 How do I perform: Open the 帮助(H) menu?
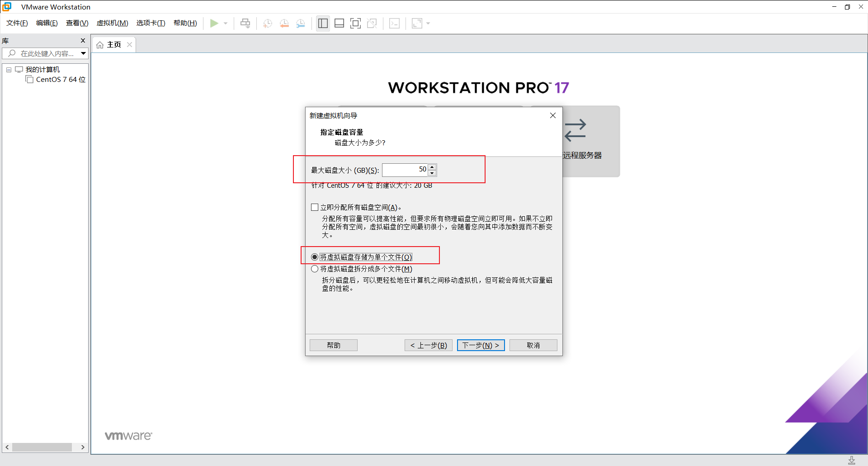(x=185, y=23)
